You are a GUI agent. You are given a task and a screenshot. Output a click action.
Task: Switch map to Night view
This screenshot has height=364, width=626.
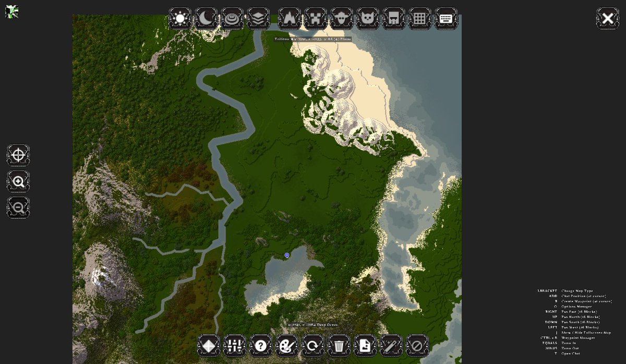pyautogui.click(x=206, y=18)
